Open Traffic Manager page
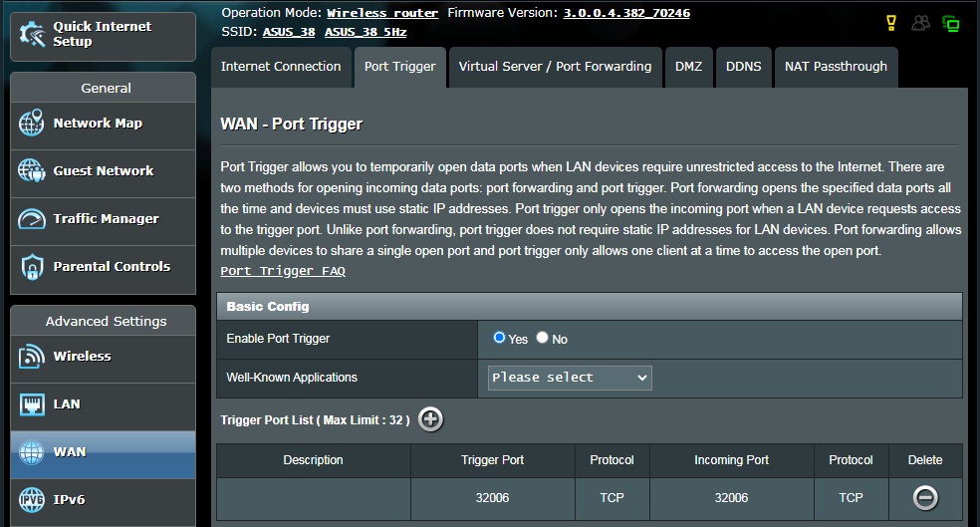Screen dimensions: 980x527 pyautogui.click(x=104, y=219)
